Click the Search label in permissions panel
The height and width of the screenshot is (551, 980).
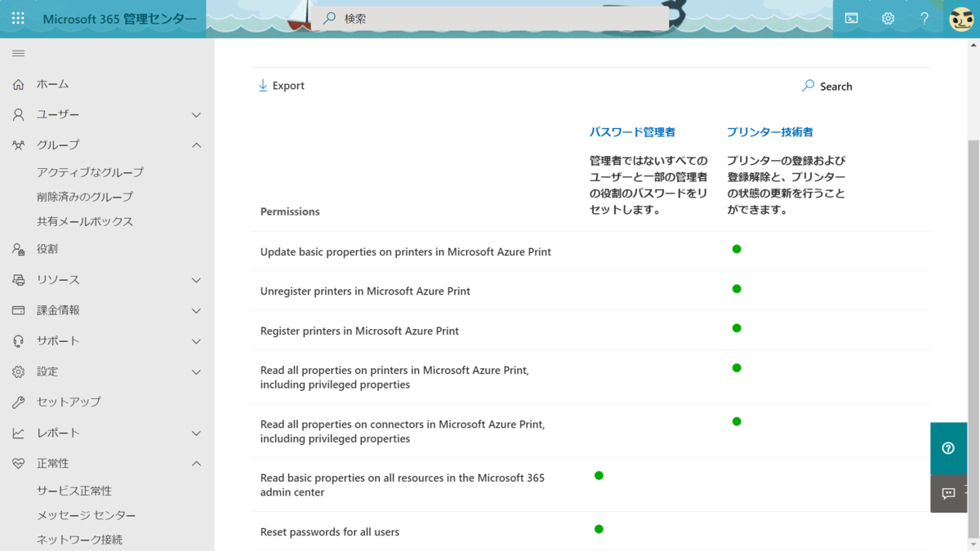[x=835, y=87]
